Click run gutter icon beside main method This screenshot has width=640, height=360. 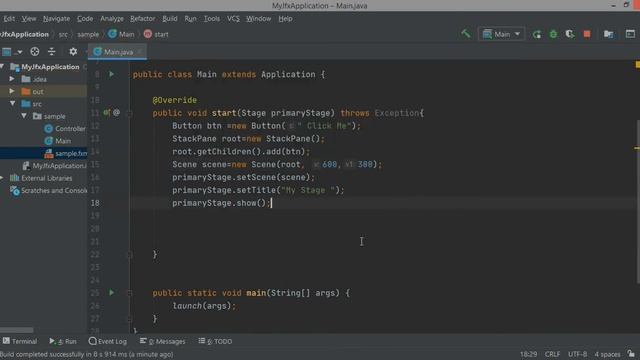point(111,293)
